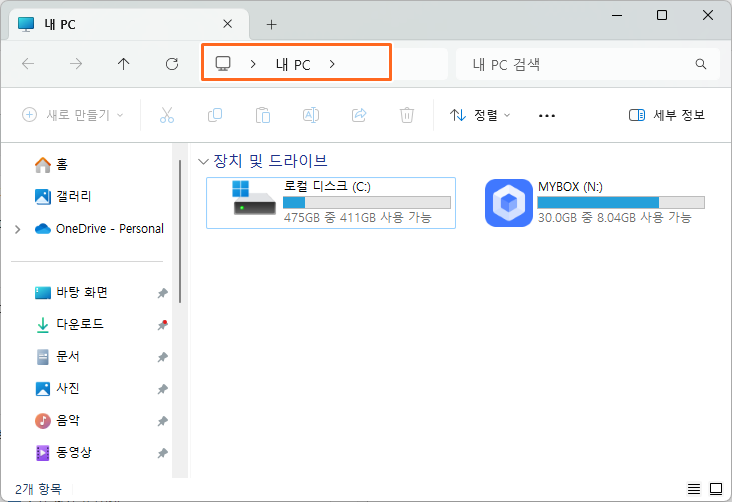
Task: Open 사진 in the sidebar
Action: (57, 389)
